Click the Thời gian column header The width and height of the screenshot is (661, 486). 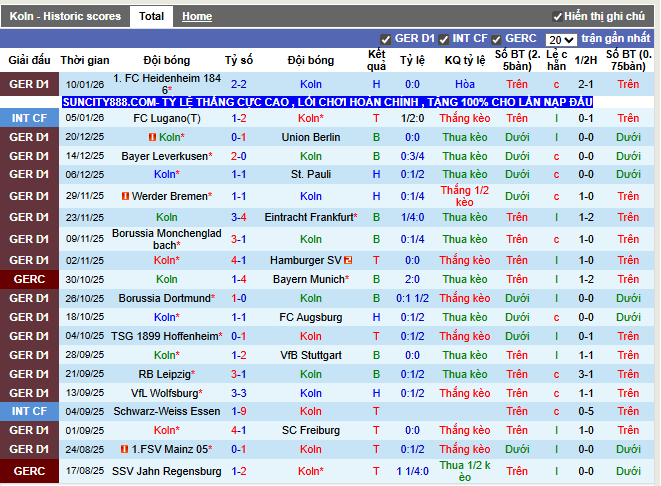point(85,60)
